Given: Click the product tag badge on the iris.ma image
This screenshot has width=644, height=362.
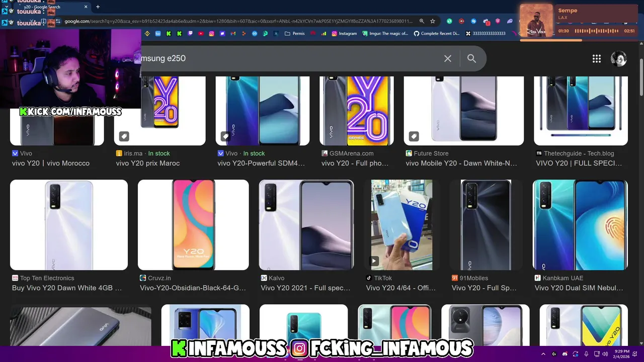Looking at the screenshot, I should [x=124, y=136].
